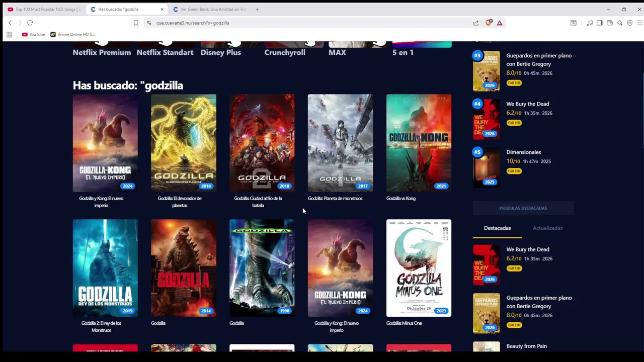The width and height of the screenshot is (644, 362).
Task: Click the address bar URL field
Action: tap(312, 23)
